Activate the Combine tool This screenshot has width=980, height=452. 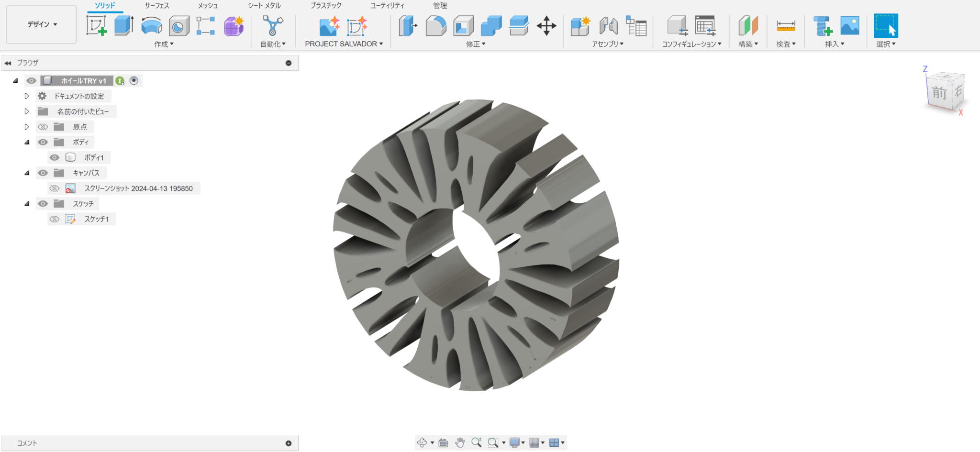[x=491, y=26]
